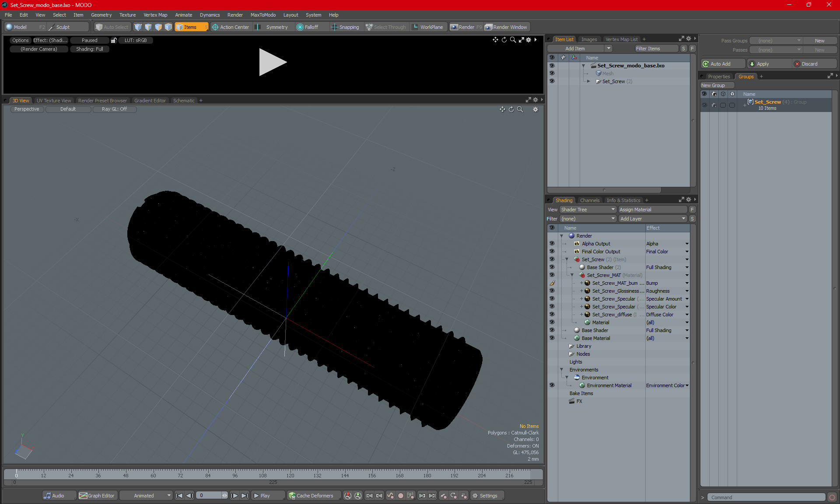The width and height of the screenshot is (840, 504).
Task: Click the Discard button
Action: click(814, 64)
